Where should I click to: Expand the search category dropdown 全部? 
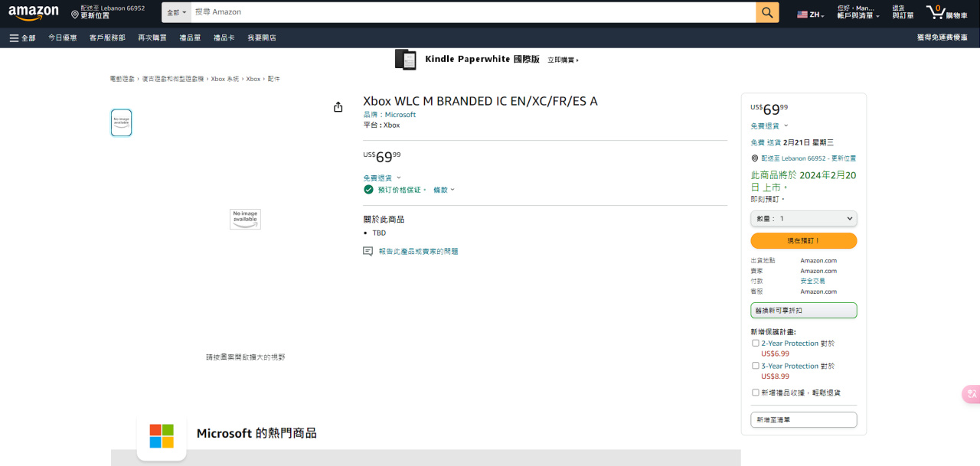[x=177, y=12]
